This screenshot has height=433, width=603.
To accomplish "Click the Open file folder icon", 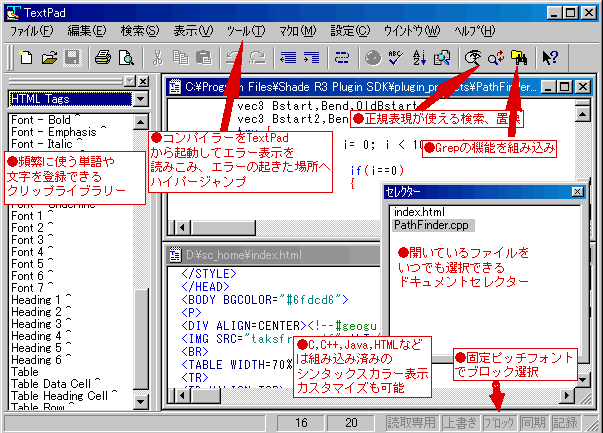I will click(49, 58).
